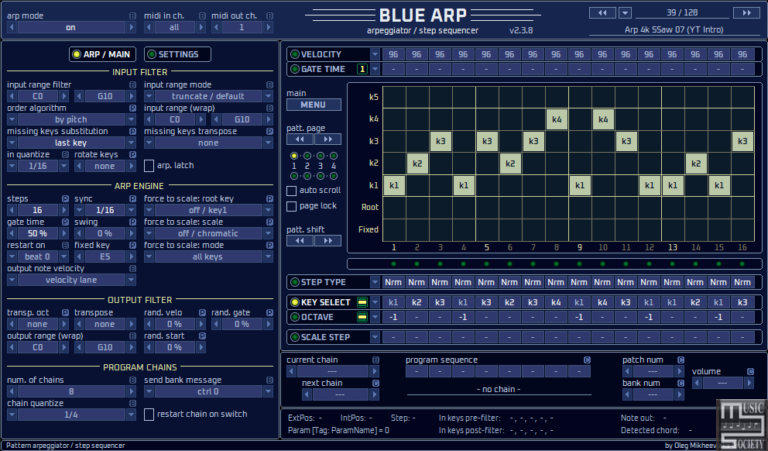Click the k4 cell at step 10 in KEY SELECT lane

[602, 302]
